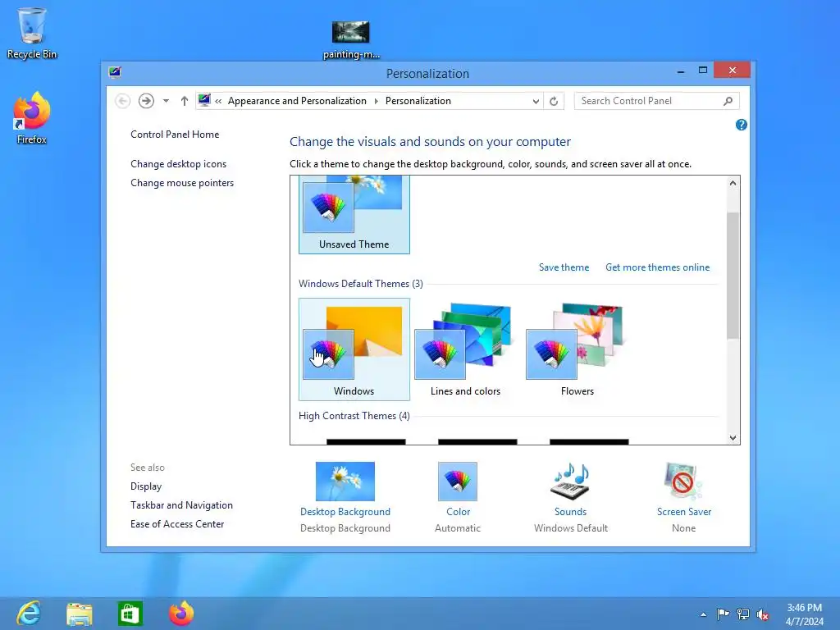
Task: Close the Personalization window
Action: click(x=732, y=71)
